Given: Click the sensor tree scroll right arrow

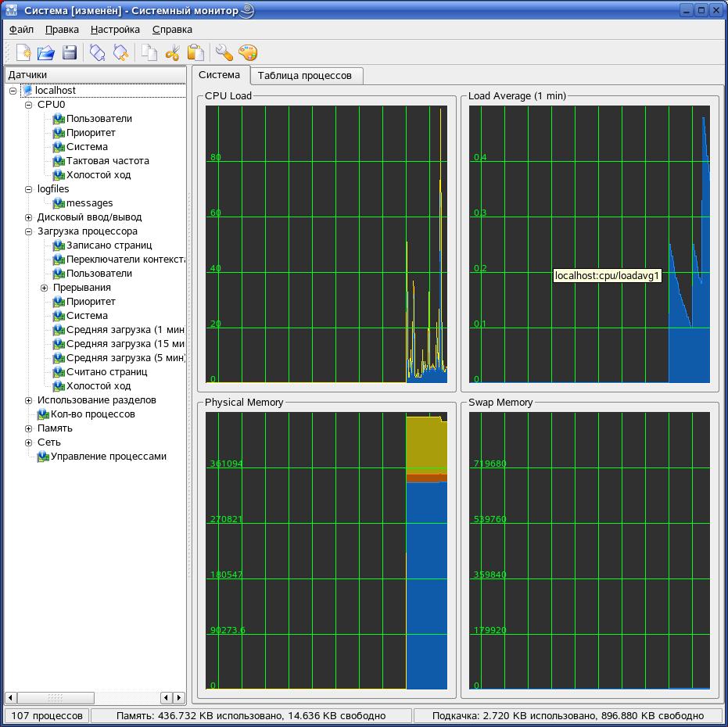Looking at the screenshot, I should pyautogui.click(x=180, y=697).
